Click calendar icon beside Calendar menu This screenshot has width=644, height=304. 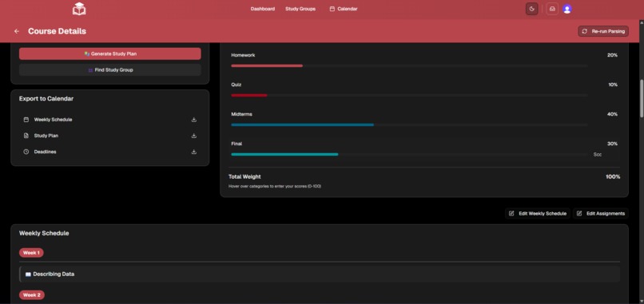coord(332,9)
